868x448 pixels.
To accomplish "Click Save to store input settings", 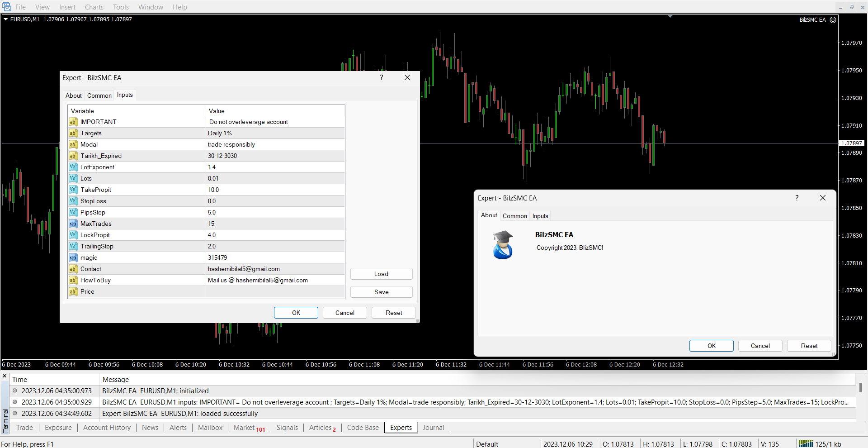I will (381, 292).
